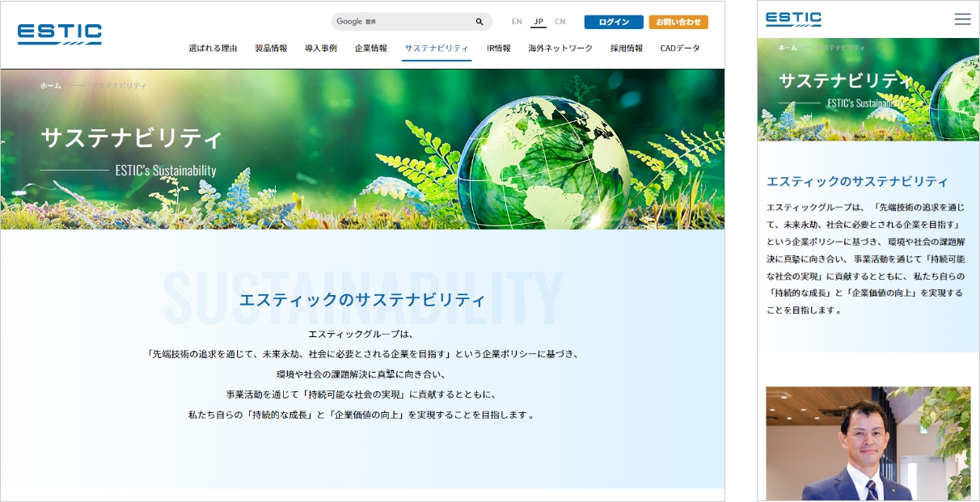Go to 採用情報 page
This screenshot has height=502, width=980.
point(627,49)
